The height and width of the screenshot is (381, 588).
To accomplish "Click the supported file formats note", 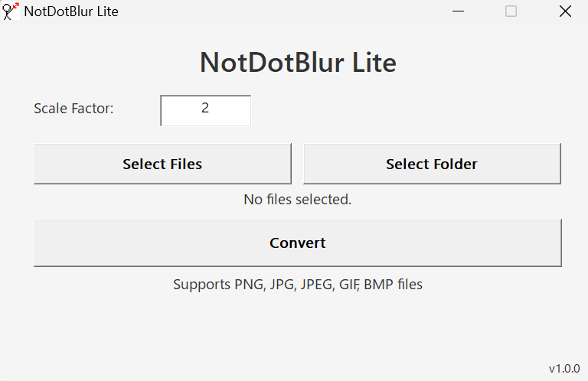I will (x=298, y=285).
